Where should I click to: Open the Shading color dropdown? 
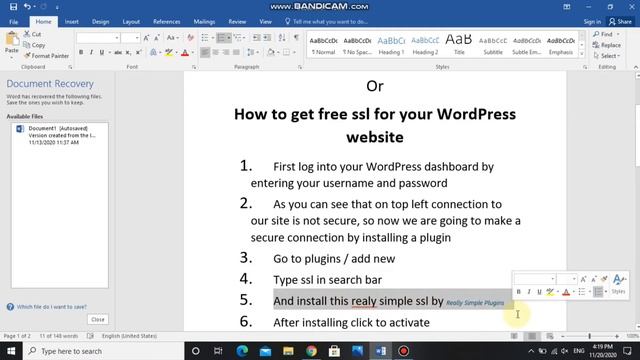point(278,52)
